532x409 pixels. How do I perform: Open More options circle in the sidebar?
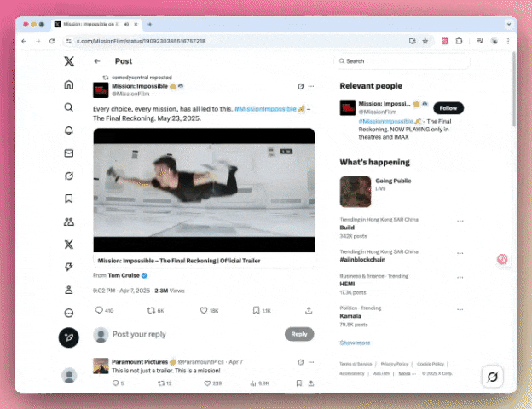(x=69, y=313)
